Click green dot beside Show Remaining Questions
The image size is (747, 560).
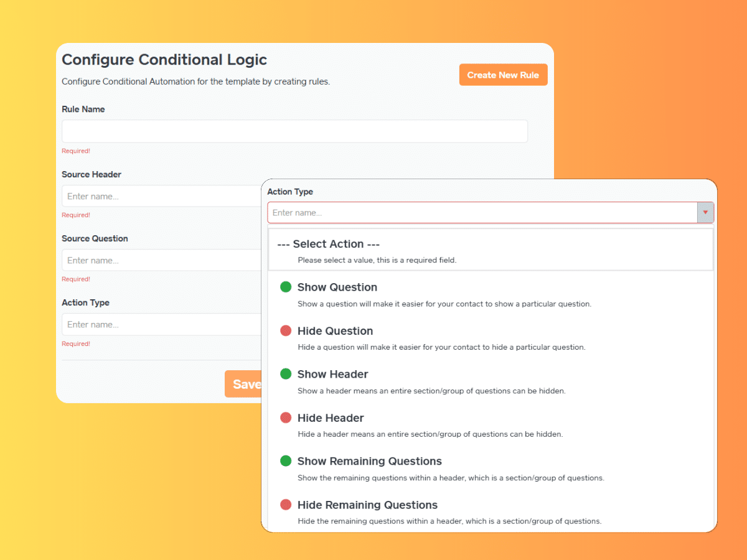(x=286, y=461)
